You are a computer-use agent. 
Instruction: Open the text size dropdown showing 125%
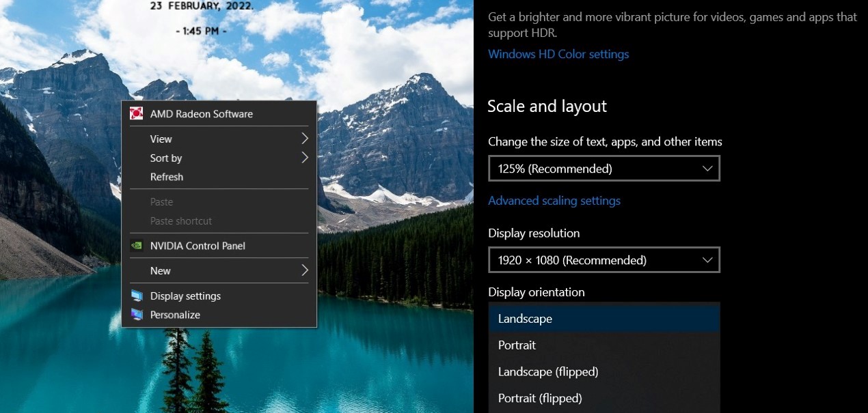pos(603,168)
